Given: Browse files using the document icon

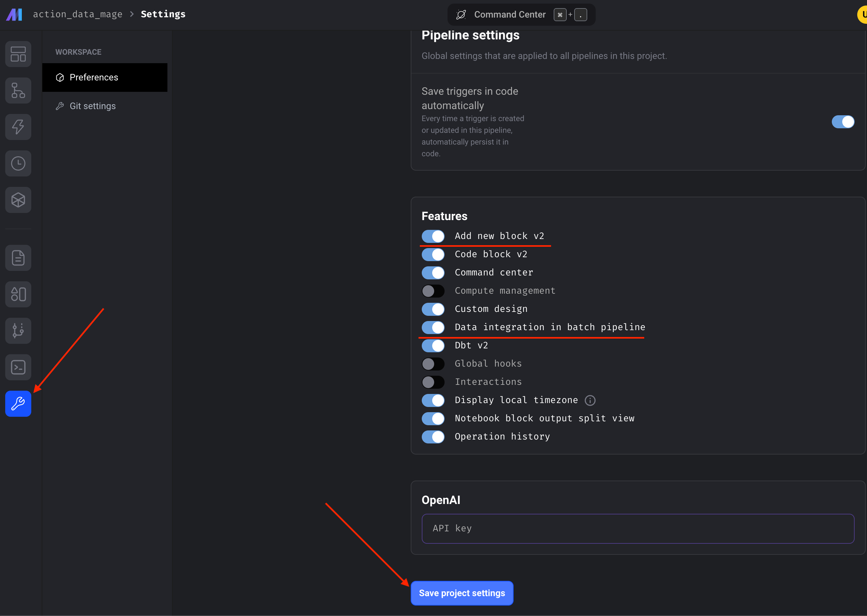Looking at the screenshot, I should click(x=18, y=258).
